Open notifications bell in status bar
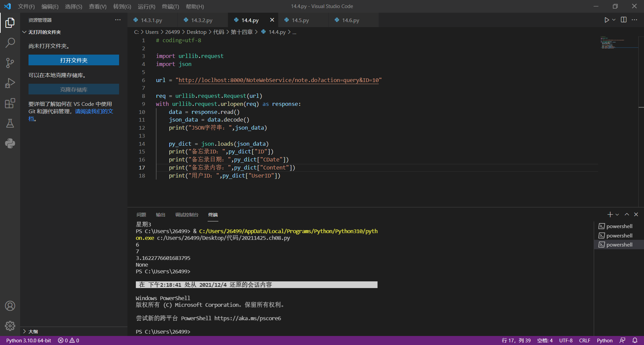The width and height of the screenshot is (644, 345). 635,340
